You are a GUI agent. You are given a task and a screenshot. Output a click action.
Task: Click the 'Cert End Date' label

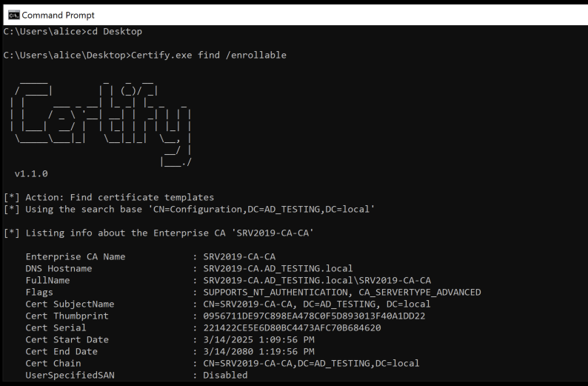point(61,352)
